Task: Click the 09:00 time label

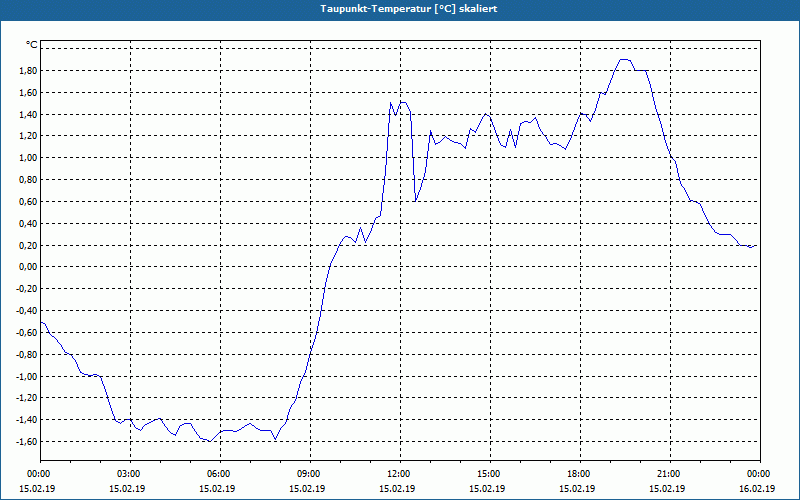Action: coord(310,474)
